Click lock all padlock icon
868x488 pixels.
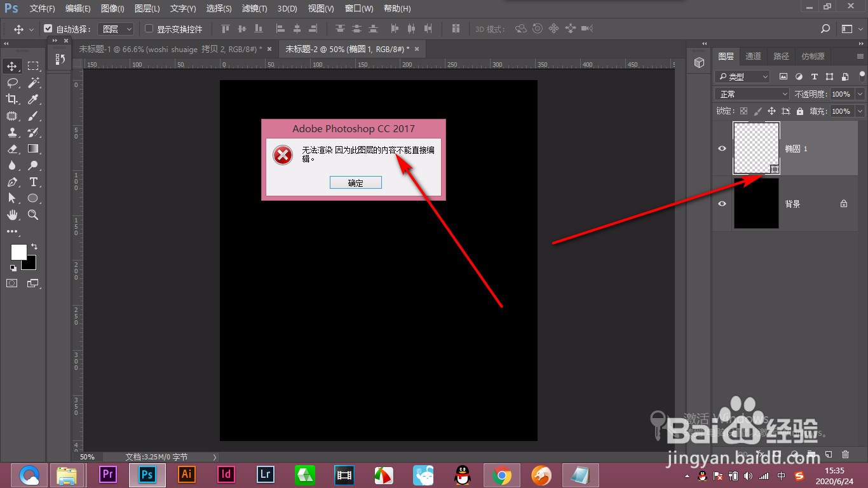(x=800, y=111)
